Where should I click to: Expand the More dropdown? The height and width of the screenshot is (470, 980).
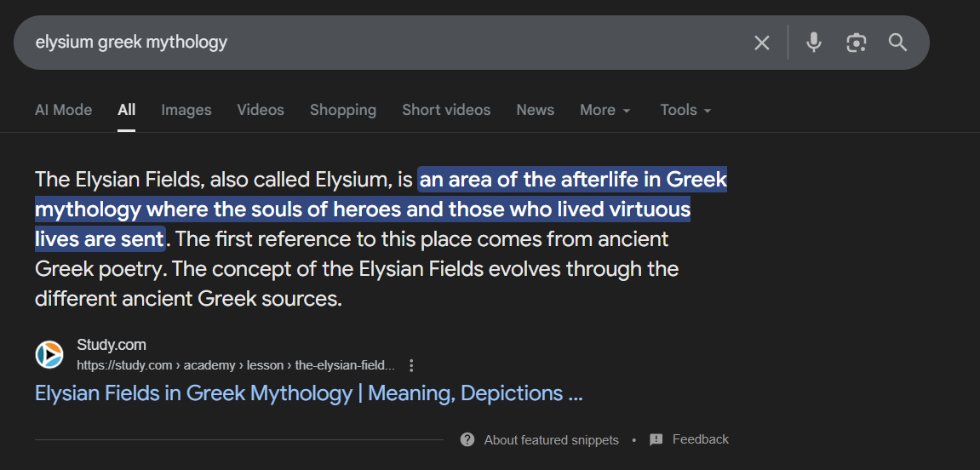tap(605, 110)
